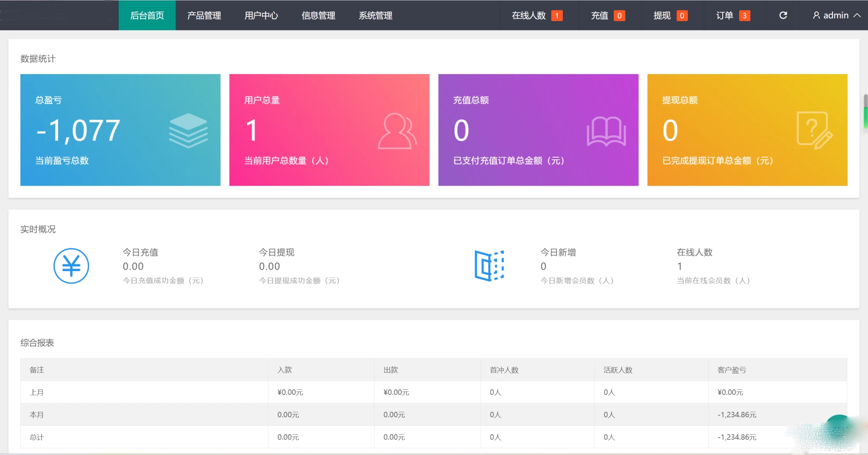Click the admin user profile icon
Screen dimensions: 868x455
pos(816,15)
